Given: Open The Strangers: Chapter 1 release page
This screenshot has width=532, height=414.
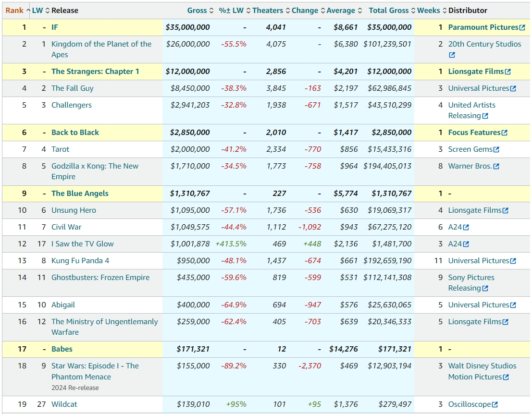Looking at the screenshot, I should tap(95, 71).
